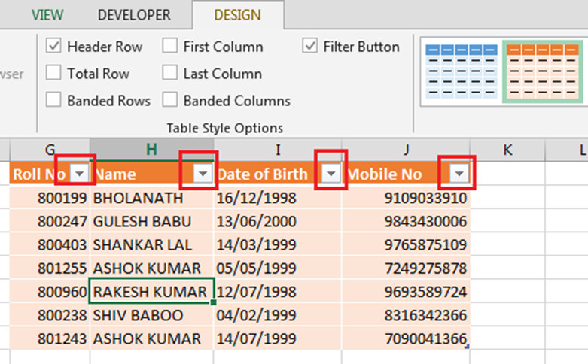Select the blue table style thumbnail

coord(462,71)
